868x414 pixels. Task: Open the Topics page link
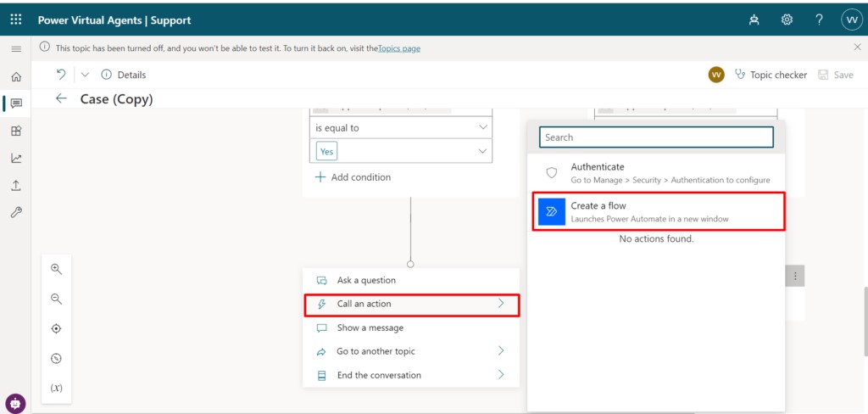tap(399, 48)
